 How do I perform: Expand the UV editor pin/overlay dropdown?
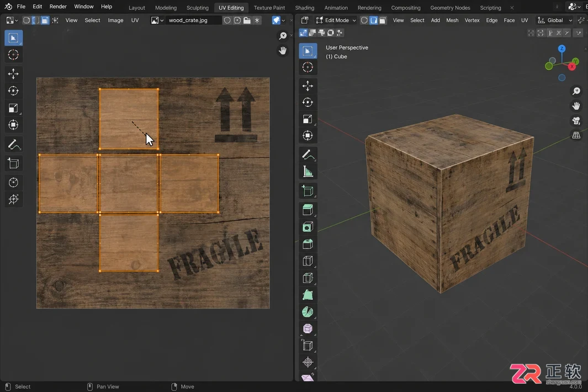point(283,20)
